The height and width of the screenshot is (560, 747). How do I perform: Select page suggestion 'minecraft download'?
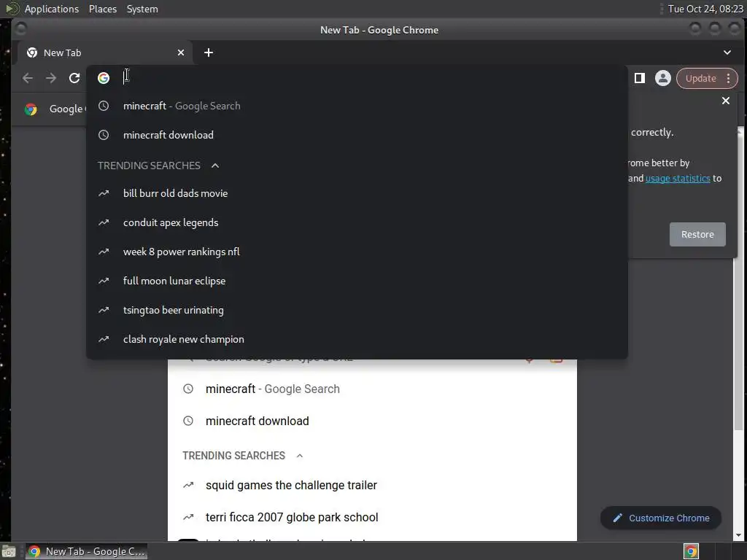372,421
